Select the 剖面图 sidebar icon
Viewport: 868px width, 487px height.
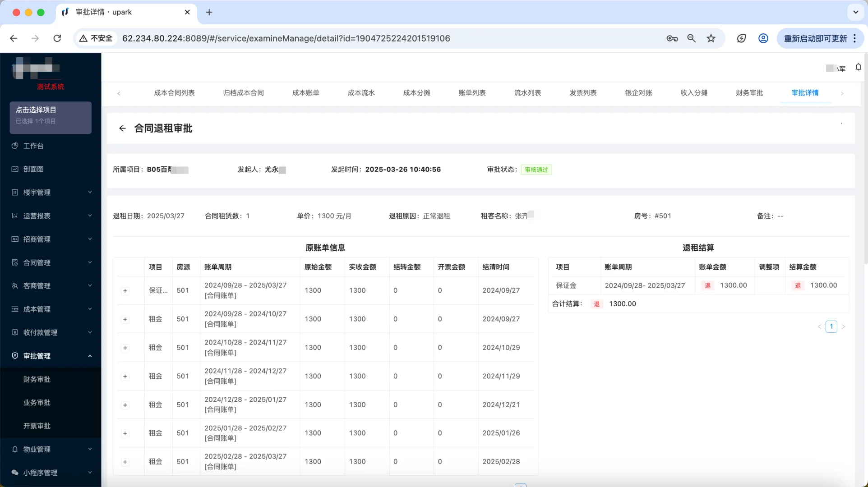15,169
